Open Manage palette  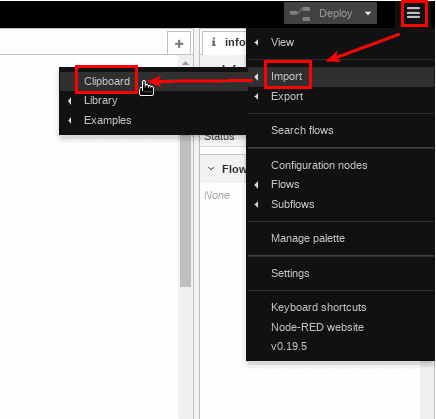pos(340,238)
